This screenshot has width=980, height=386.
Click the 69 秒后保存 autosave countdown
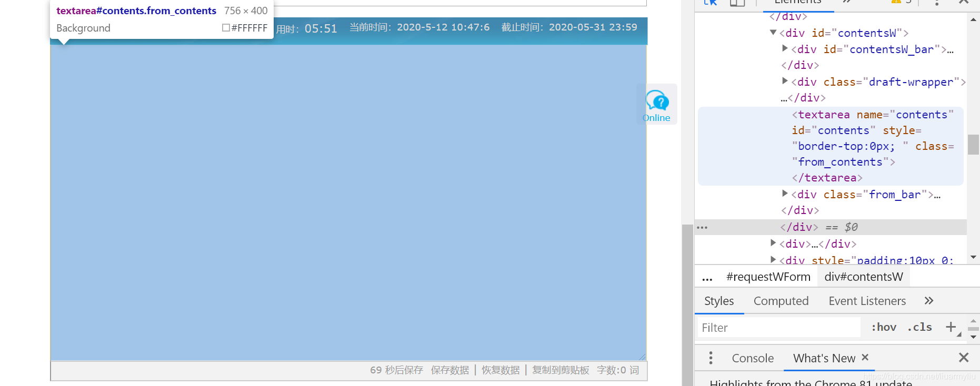(396, 370)
